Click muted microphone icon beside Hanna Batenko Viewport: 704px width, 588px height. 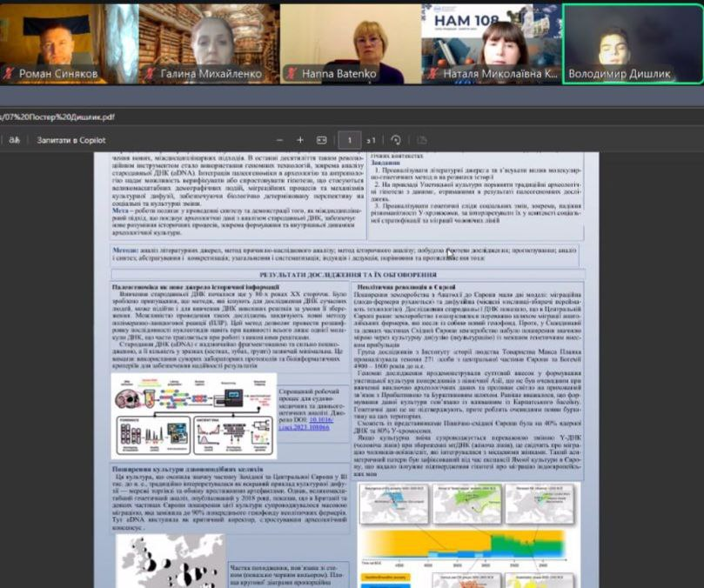click(292, 74)
